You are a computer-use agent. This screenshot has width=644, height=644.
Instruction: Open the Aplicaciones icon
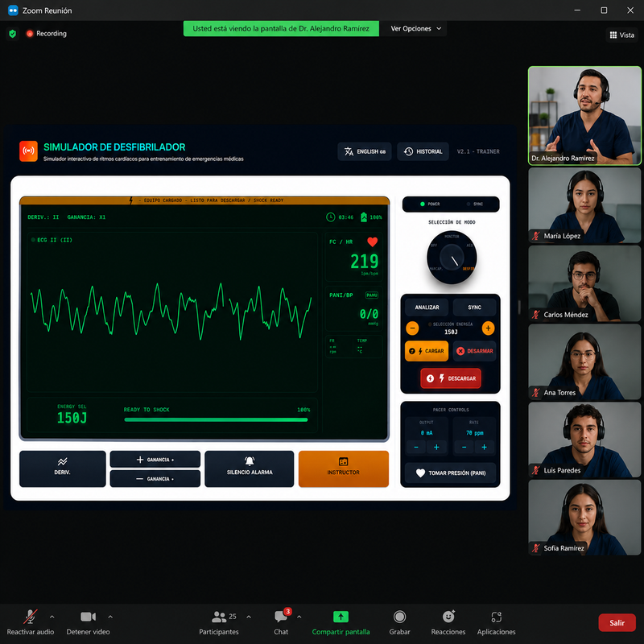tap(496, 617)
